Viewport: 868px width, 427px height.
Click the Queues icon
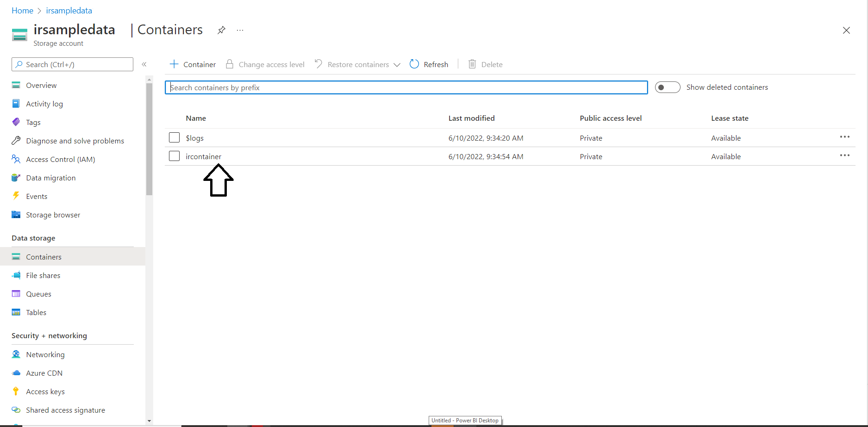coord(16,294)
